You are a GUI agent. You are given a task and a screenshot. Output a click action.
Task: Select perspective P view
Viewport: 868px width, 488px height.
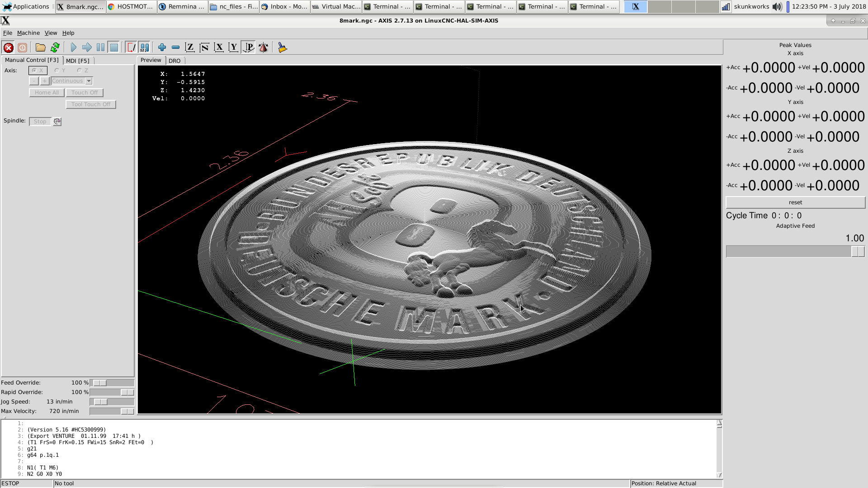[248, 47]
